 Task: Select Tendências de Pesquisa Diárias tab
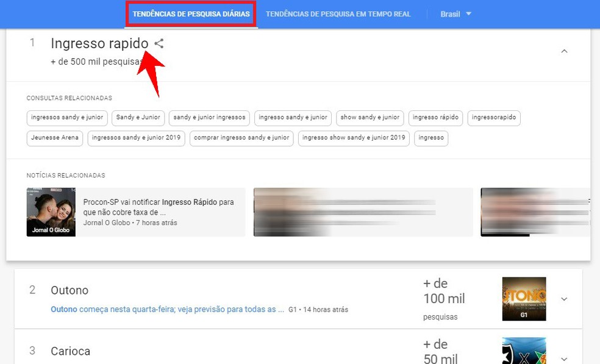tap(191, 14)
